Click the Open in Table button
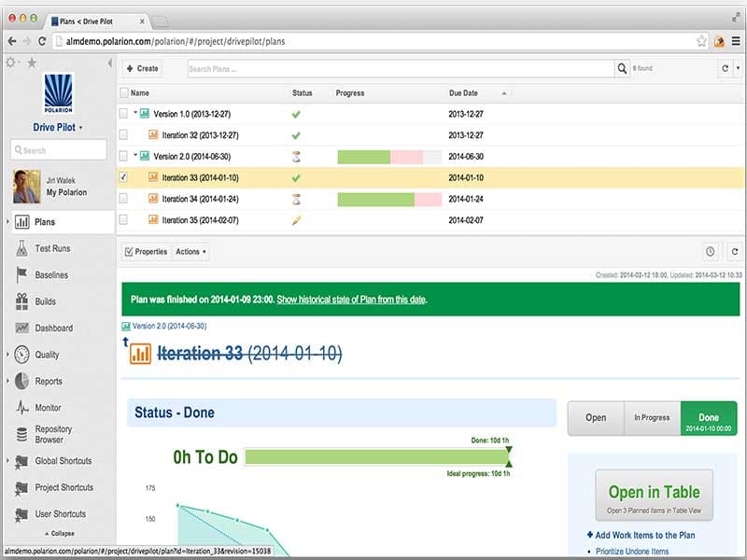This screenshot has width=747, height=560. (x=654, y=497)
